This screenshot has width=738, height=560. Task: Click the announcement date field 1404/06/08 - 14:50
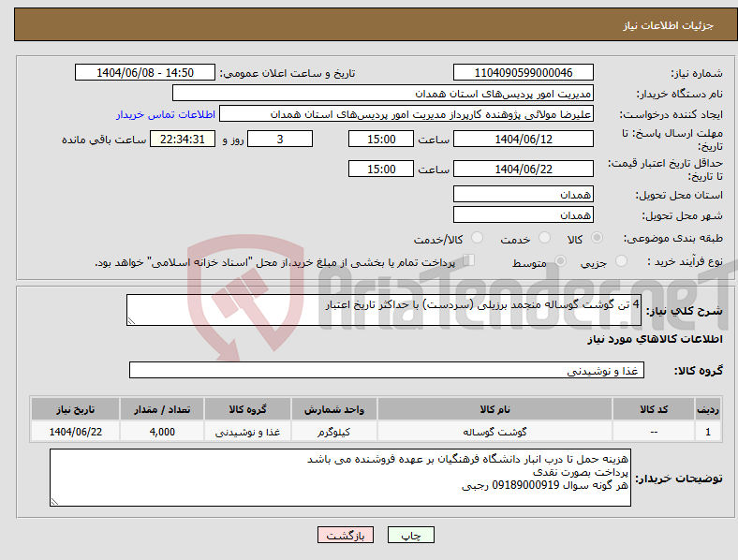145,72
